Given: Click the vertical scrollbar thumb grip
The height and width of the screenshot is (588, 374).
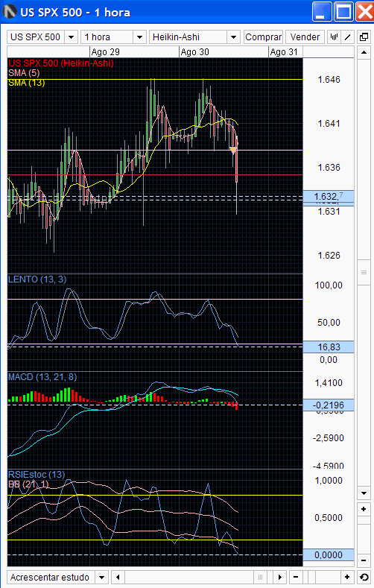Looking at the screenshot, I should tap(364, 272).
